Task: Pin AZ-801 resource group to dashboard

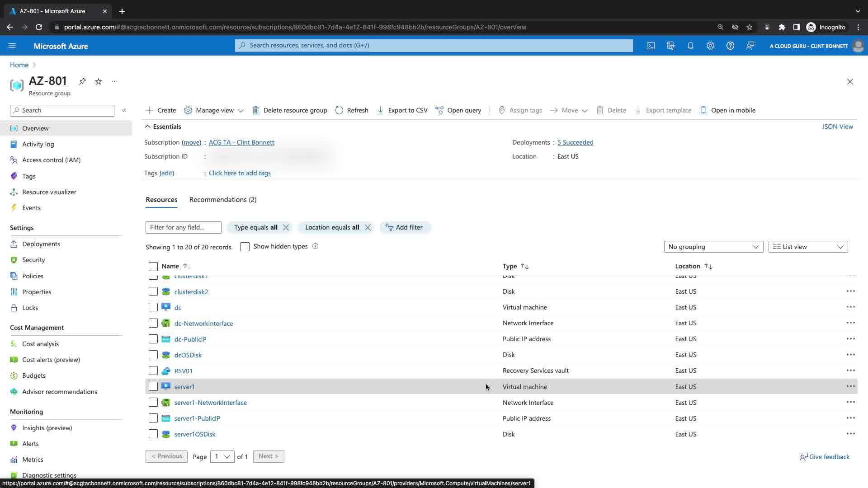Action: click(x=82, y=81)
